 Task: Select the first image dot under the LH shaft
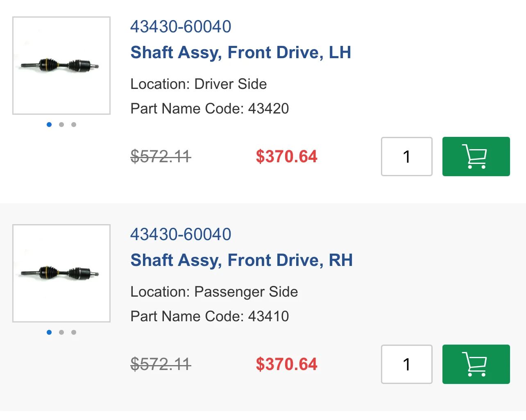click(x=49, y=125)
